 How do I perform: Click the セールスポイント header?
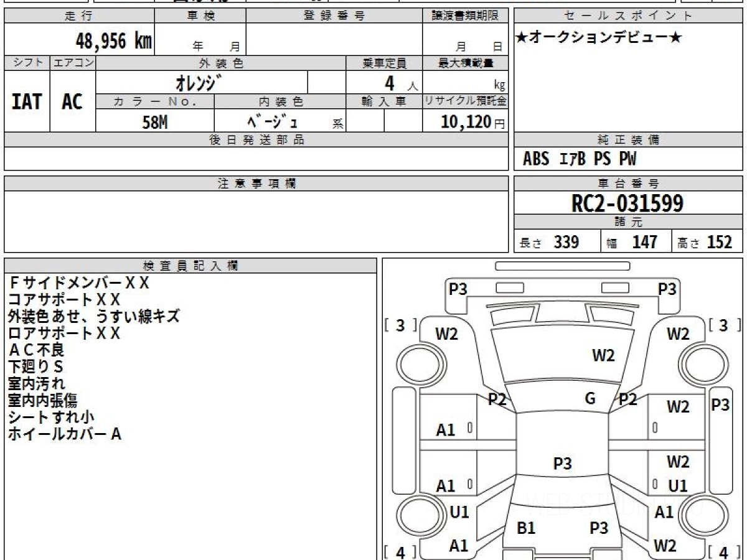[629, 16]
